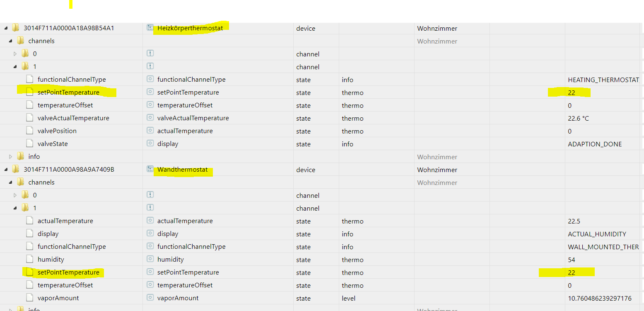Click the ACTUAL_HUMIDITY value
The image size is (644, 311).
point(597,234)
